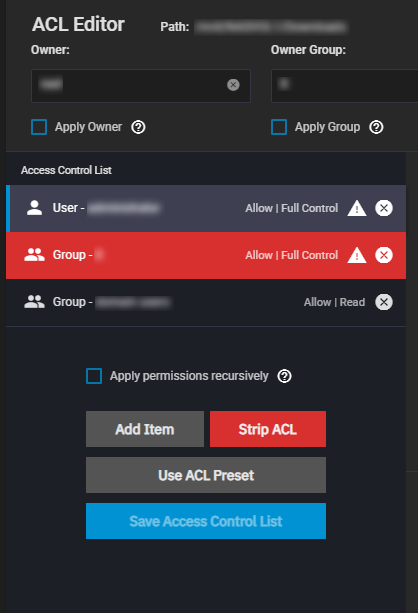418x613 pixels.
Task: Click warning triangle on red Group entry
Action: tap(357, 255)
